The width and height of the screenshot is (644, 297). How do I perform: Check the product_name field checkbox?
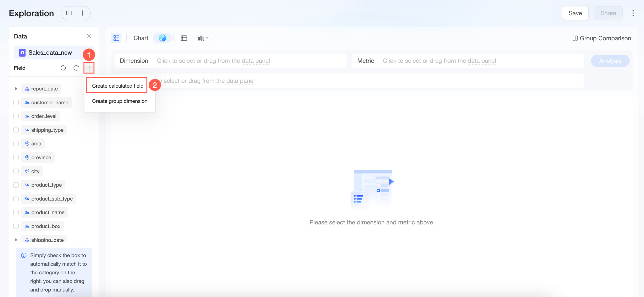tap(16, 212)
